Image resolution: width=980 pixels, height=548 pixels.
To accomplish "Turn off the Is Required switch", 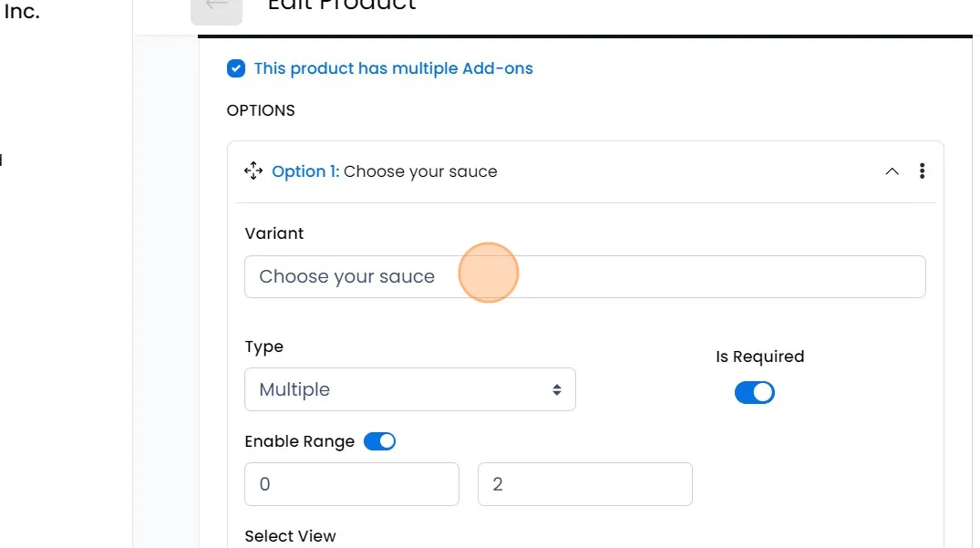I will pyautogui.click(x=754, y=393).
